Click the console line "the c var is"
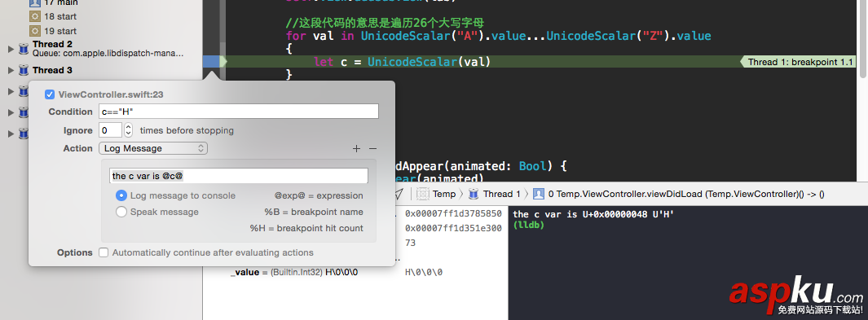The width and height of the screenshot is (868, 320). [593, 214]
